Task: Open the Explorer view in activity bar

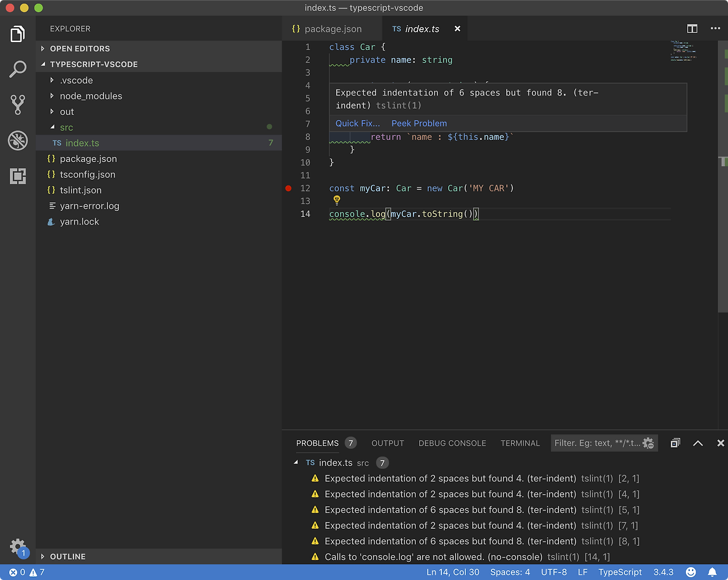Action: 18,34
